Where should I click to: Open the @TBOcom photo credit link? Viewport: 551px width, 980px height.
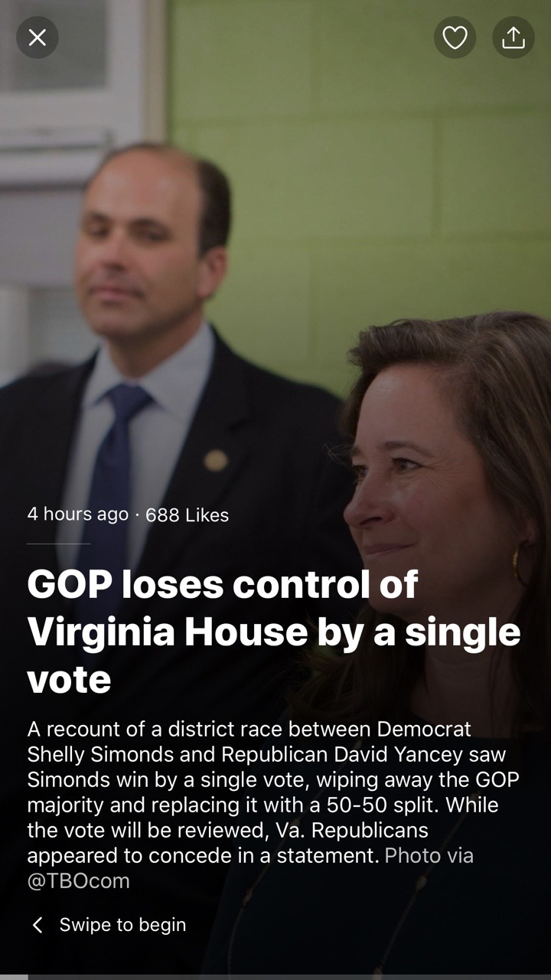coord(78,880)
